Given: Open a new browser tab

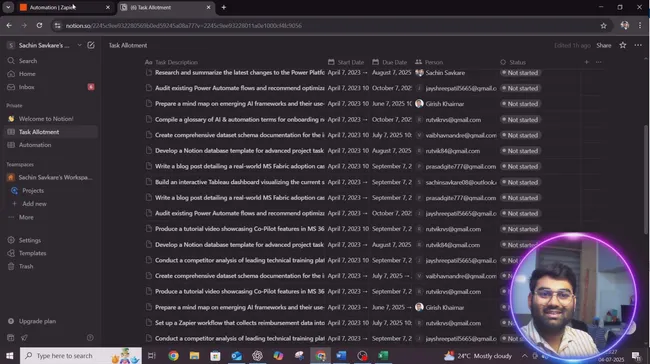Looking at the screenshot, I should pyautogui.click(x=223, y=7).
